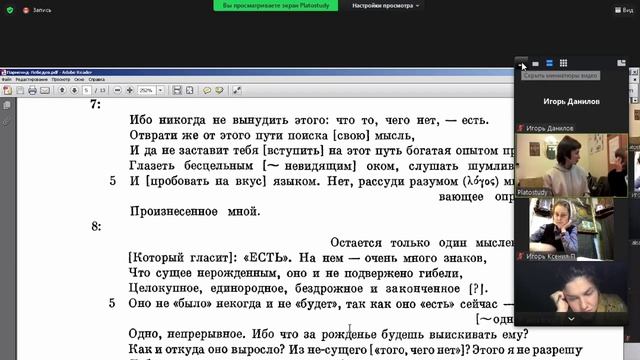This screenshot has width=640, height=360.
Task: Go to next page with down arrow
Action: [x=74, y=90]
